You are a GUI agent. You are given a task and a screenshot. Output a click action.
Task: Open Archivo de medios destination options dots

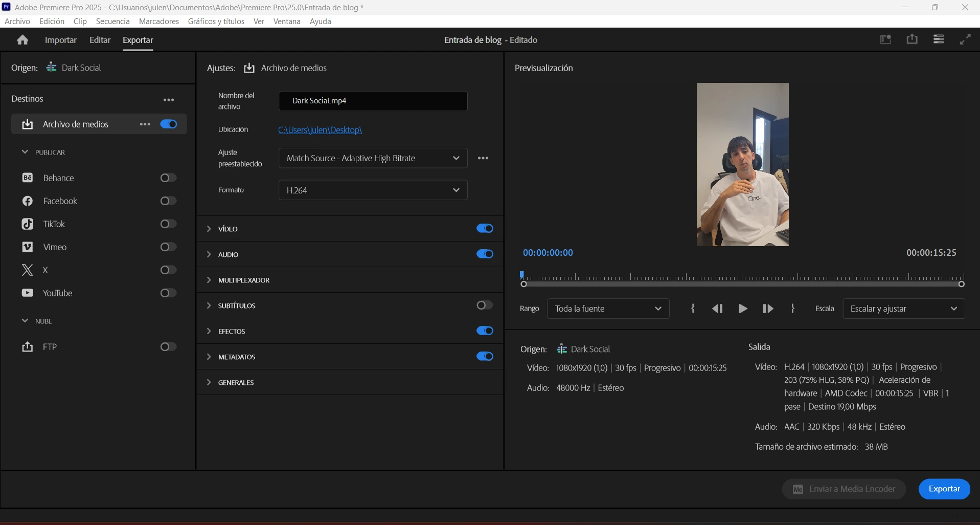click(x=145, y=124)
